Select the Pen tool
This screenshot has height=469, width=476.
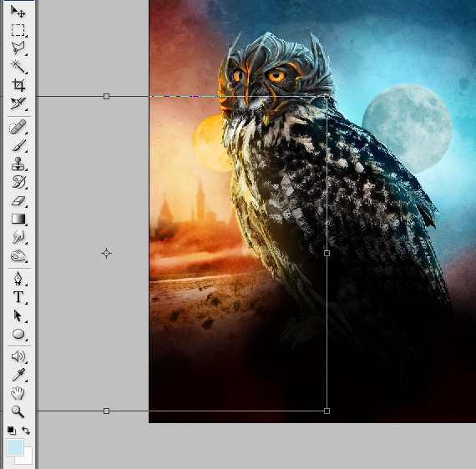(18, 279)
